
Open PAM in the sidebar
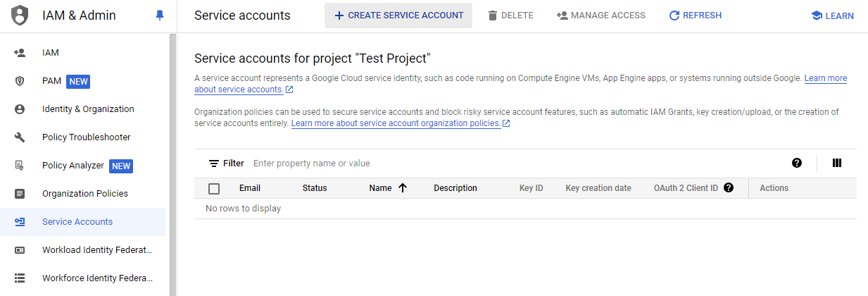[x=51, y=81]
